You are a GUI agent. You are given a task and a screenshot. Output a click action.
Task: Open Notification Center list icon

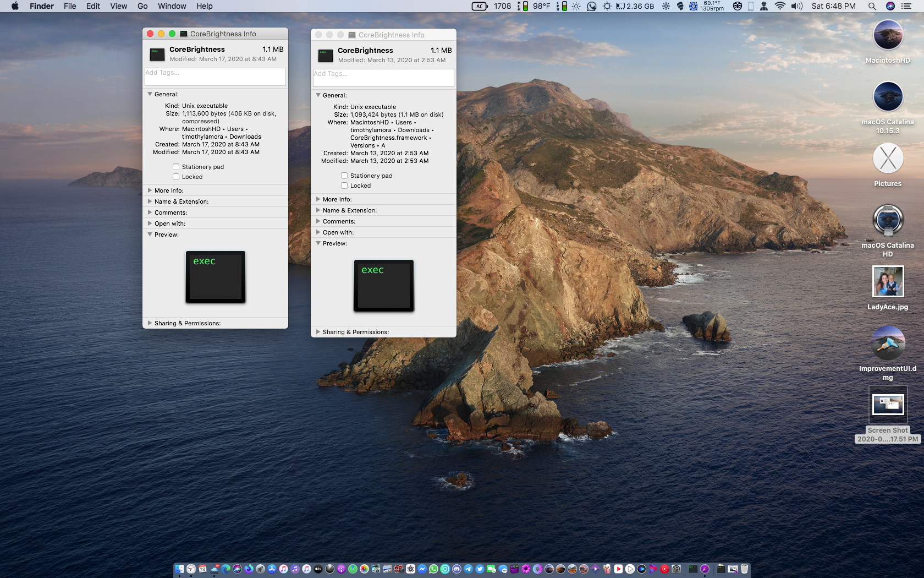point(906,6)
